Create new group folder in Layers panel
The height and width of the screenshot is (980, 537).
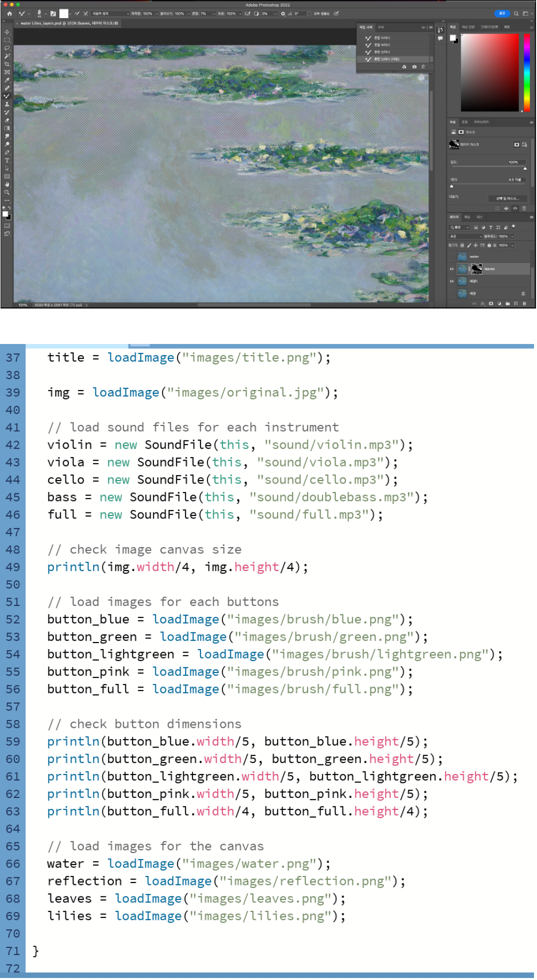point(507,303)
